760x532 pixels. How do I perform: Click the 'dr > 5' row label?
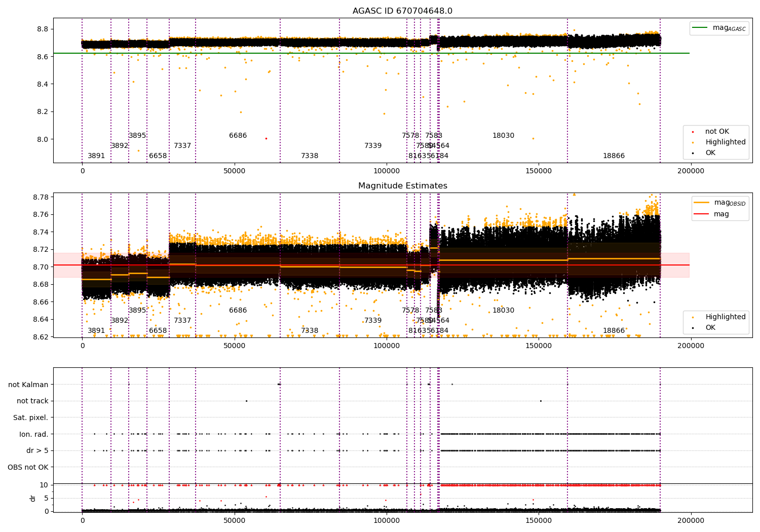(x=37, y=450)
